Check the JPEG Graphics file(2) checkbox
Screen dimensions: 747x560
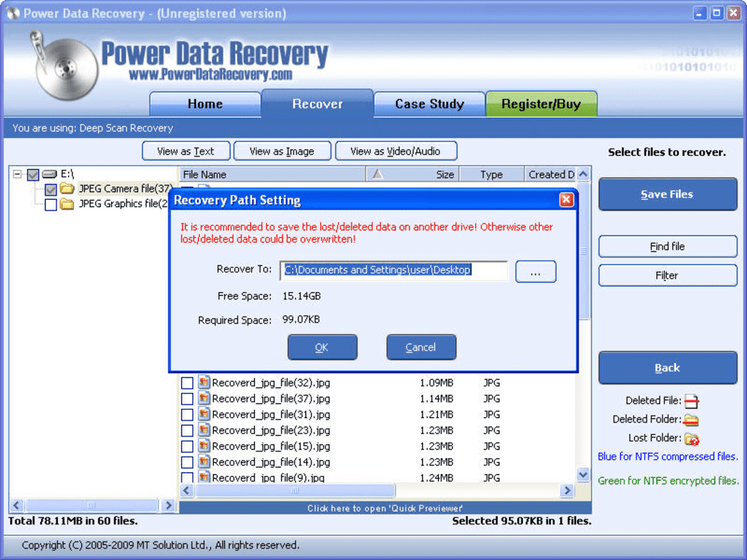click(x=51, y=204)
